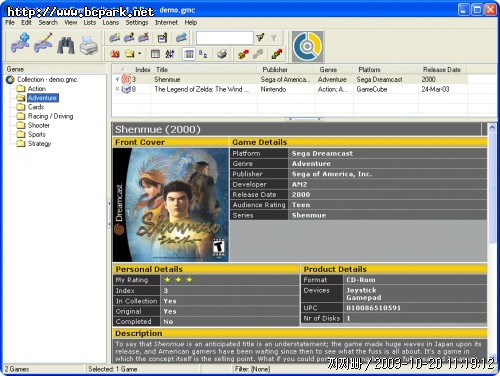Image resolution: width=500 pixels, height=376 pixels.
Task: Open the folder icon dropdown arrow
Action: (x=139, y=54)
